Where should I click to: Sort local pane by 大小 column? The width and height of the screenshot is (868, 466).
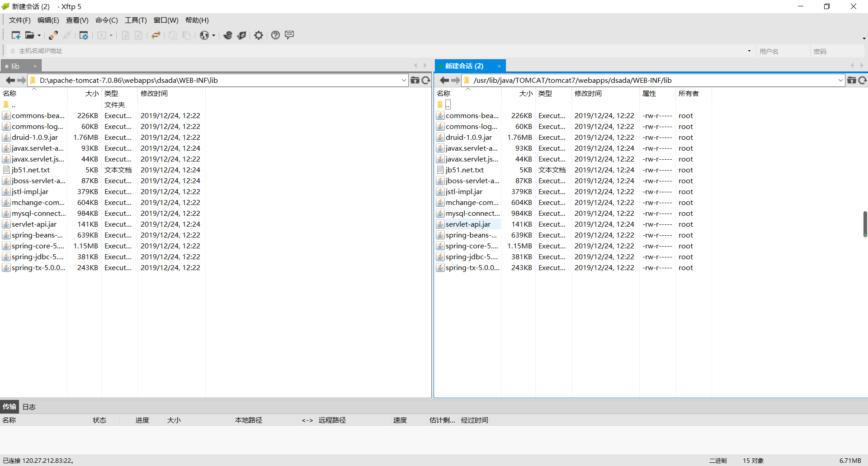(85, 93)
